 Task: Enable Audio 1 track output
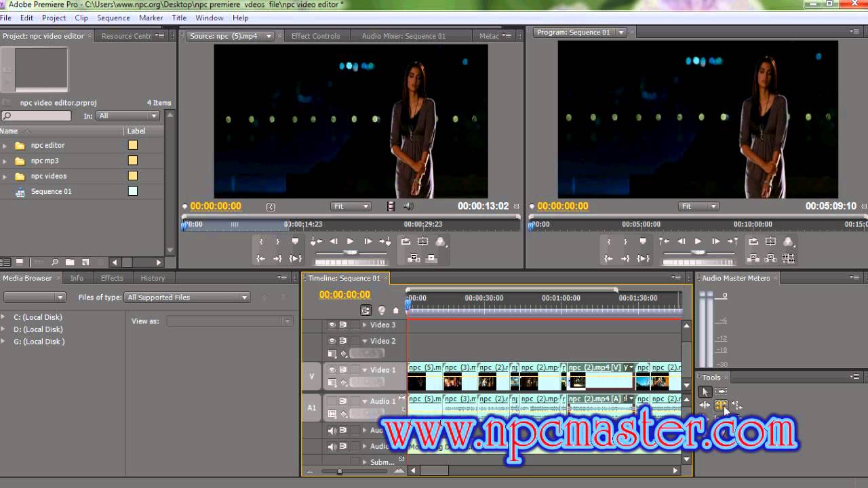point(332,401)
